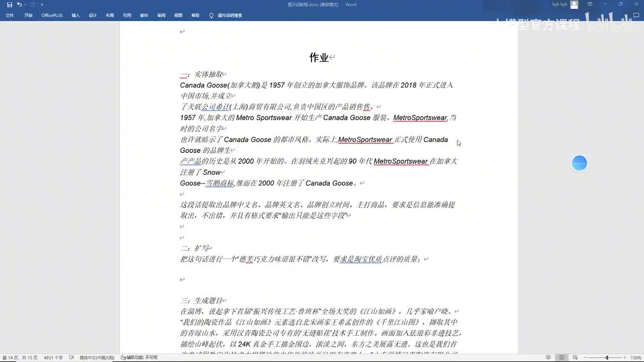Select the 布局 tab
Viewport: 644px width, 362px height.
coord(110,16)
